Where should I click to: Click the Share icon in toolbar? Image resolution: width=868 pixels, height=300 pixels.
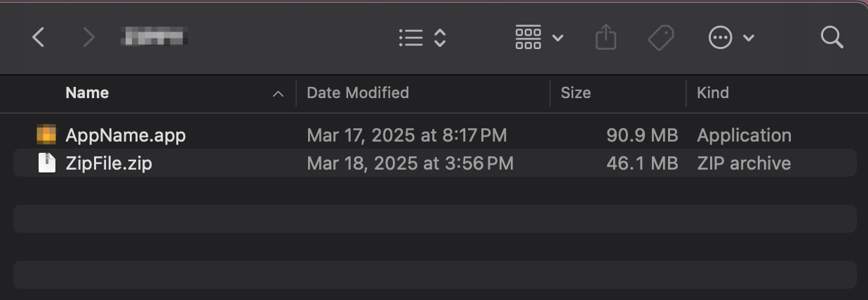click(x=606, y=37)
